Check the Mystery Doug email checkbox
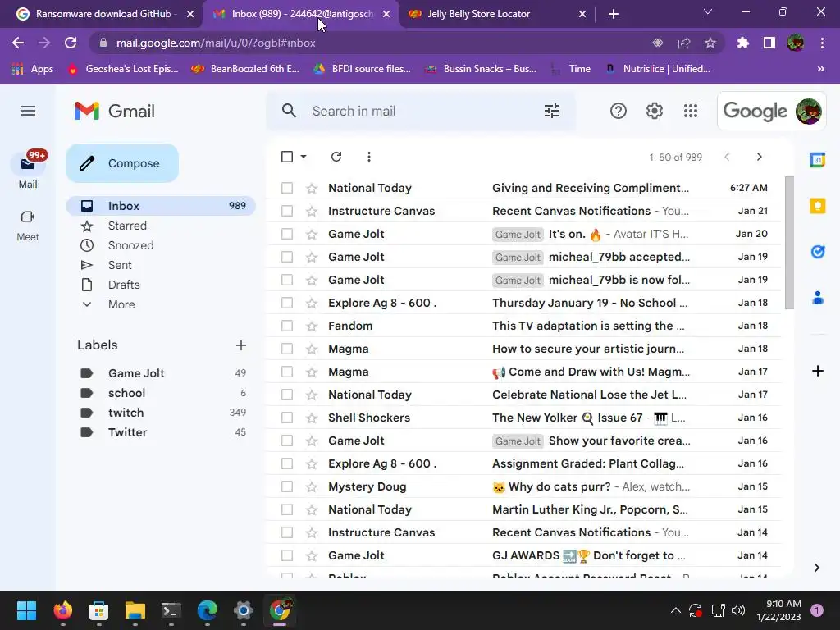 pyautogui.click(x=287, y=486)
